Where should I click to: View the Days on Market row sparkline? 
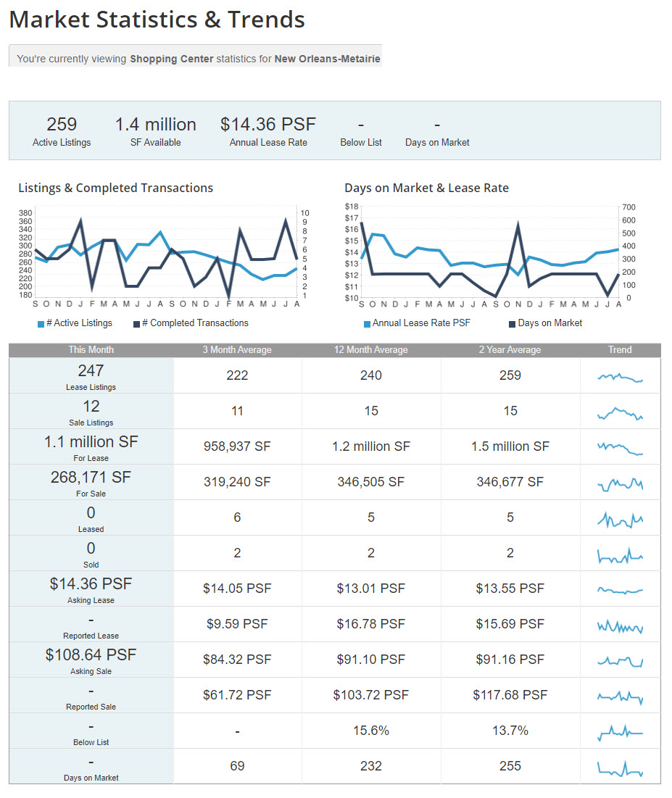pyautogui.click(x=620, y=768)
